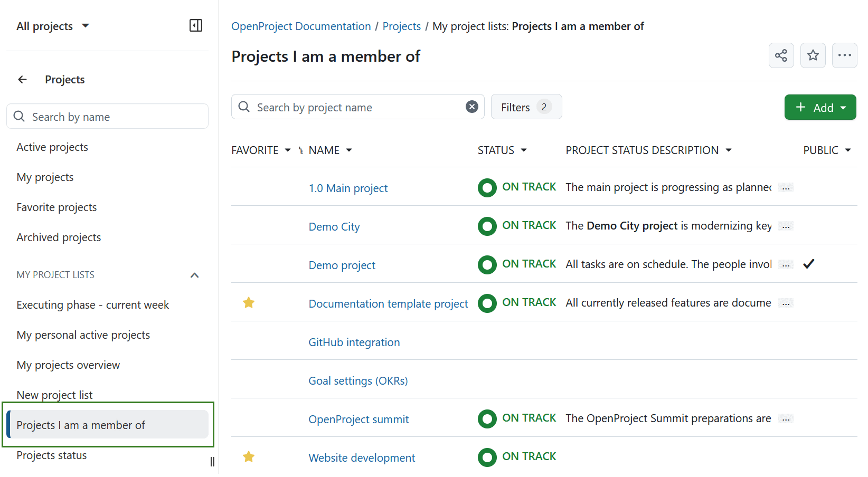
Task: Unfavorite the Documentation template project
Action: click(248, 302)
